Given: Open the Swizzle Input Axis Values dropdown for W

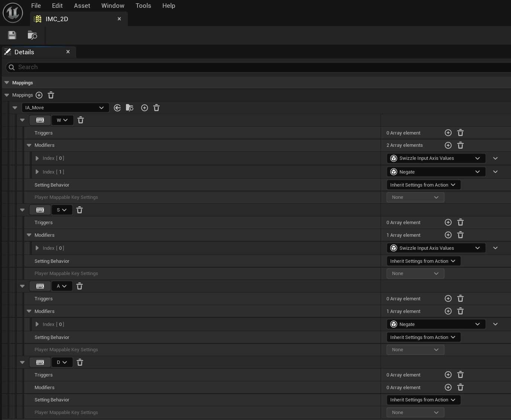Looking at the screenshot, I should [436, 158].
